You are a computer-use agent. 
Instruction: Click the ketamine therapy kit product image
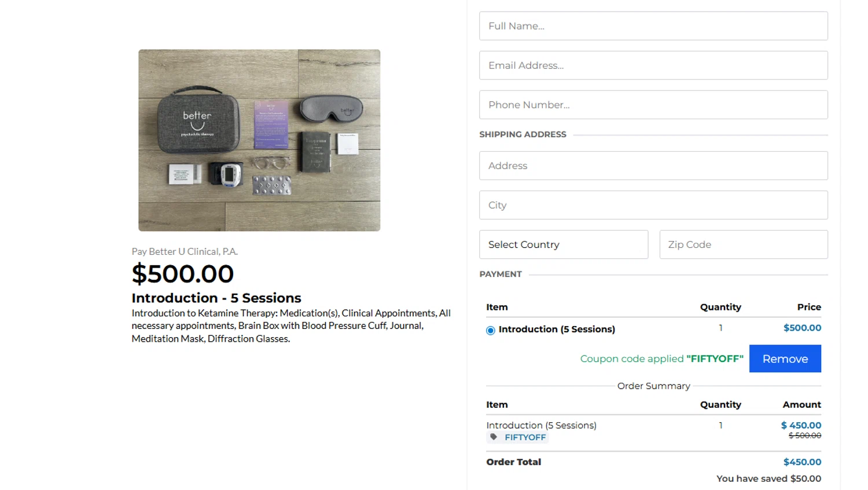point(259,140)
